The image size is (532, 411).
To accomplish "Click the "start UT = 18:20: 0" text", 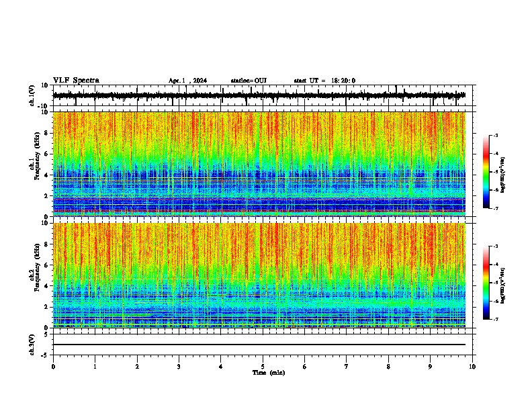I will [324, 81].
